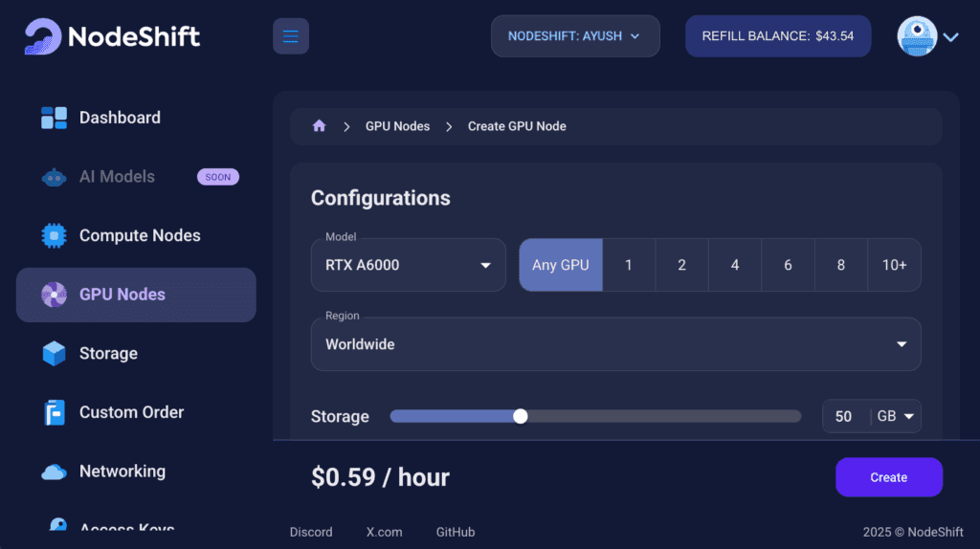This screenshot has height=549, width=980.
Task: Click the Configurations heading
Action: point(381,198)
